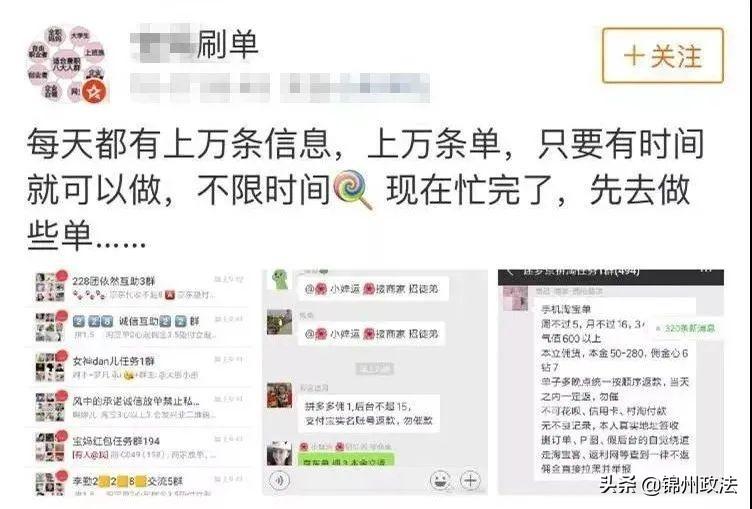Select the 女神dan儿任务1群 conversation

(x=139, y=367)
